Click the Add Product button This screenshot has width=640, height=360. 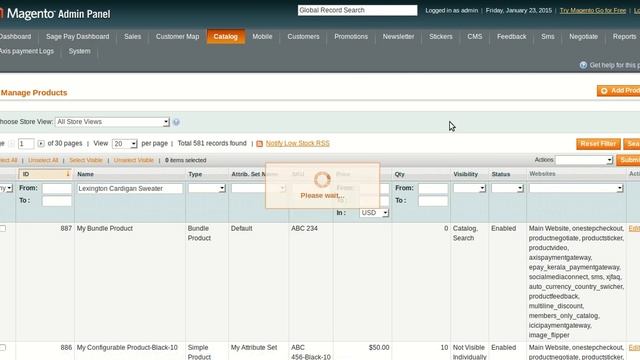619,91
